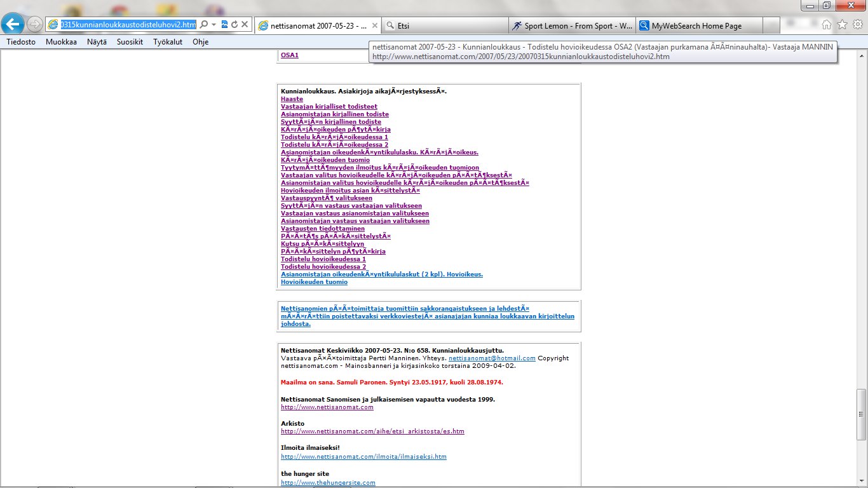Click the URL address bar field
Image resolution: width=868 pixels, height=488 pixels.
127,25
